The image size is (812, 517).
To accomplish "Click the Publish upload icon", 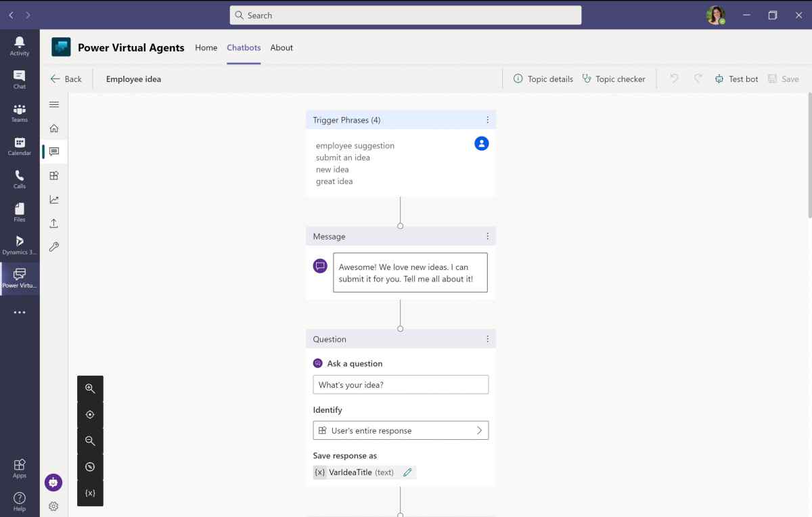I will (x=53, y=223).
